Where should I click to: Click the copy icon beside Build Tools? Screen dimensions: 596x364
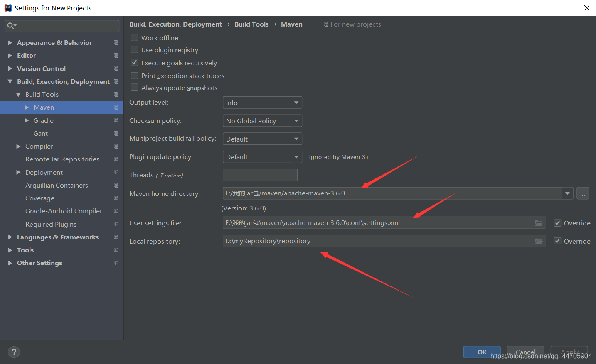point(116,95)
